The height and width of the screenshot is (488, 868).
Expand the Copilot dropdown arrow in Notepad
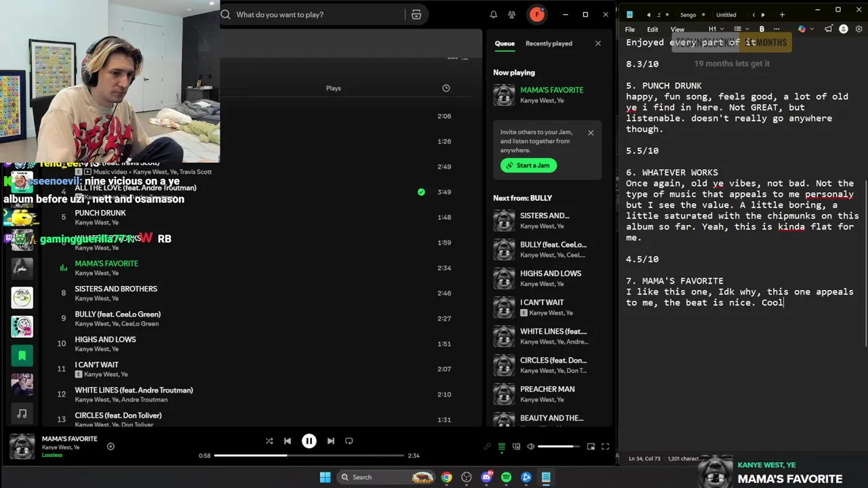pyautogui.click(x=811, y=29)
